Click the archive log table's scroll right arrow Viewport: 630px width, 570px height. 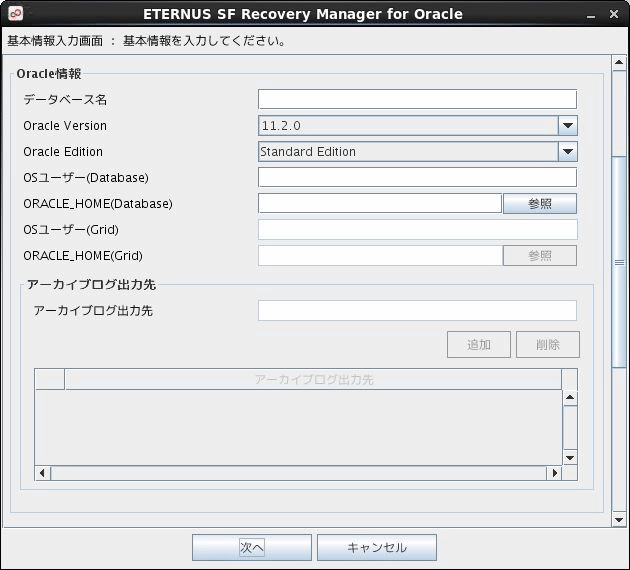554,473
